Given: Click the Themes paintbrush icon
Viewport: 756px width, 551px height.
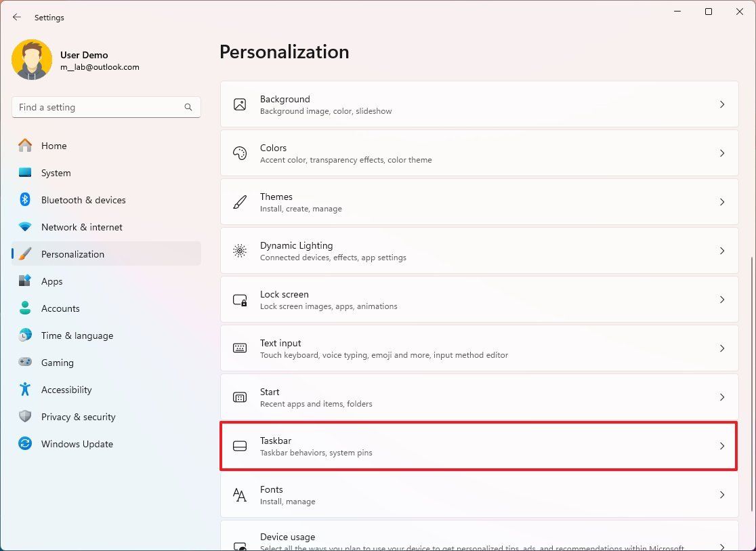Looking at the screenshot, I should point(240,202).
